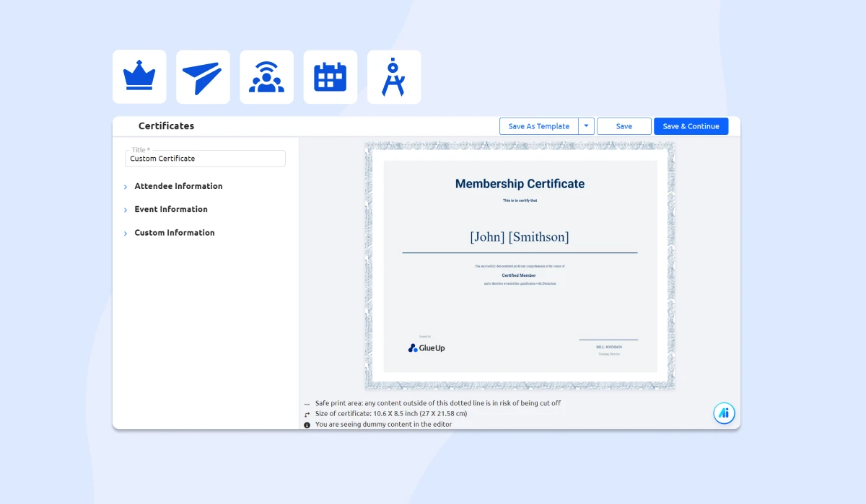Image resolution: width=866 pixels, height=504 pixels.
Task: Open the calendar Events icon
Action: pyautogui.click(x=330, y=75)
